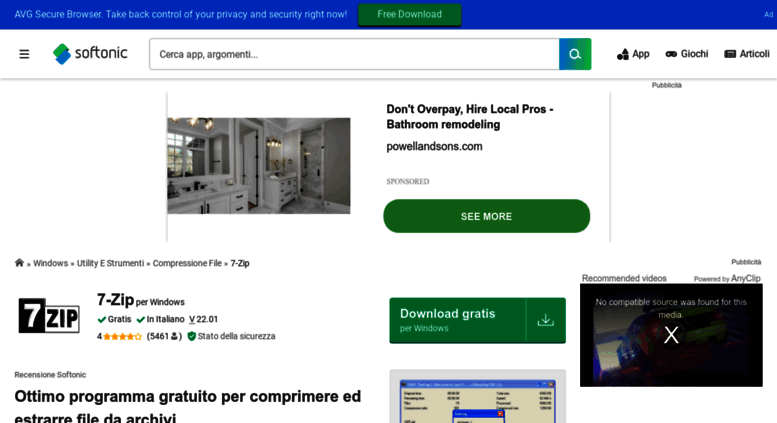Click the Free Download AVG button
Screen dimensions: 777x423
[x=409, y=14]
